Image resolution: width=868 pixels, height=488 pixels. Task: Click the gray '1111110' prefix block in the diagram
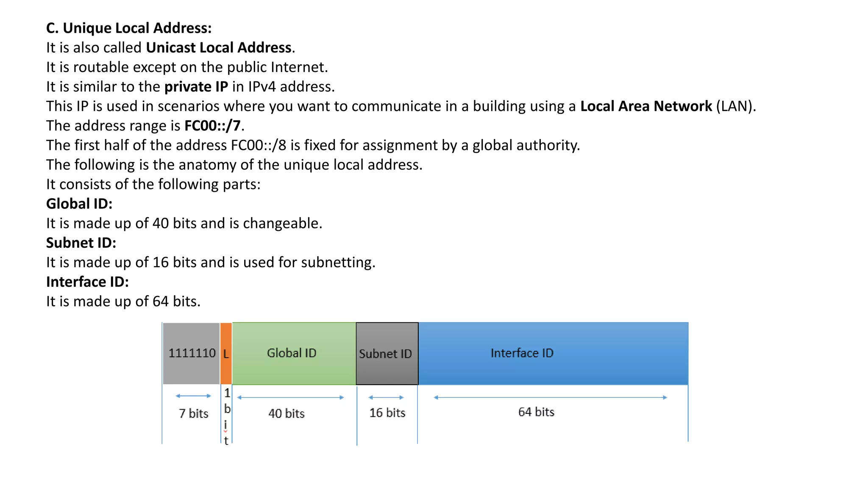pyautogui.click(x=191, y=353)
